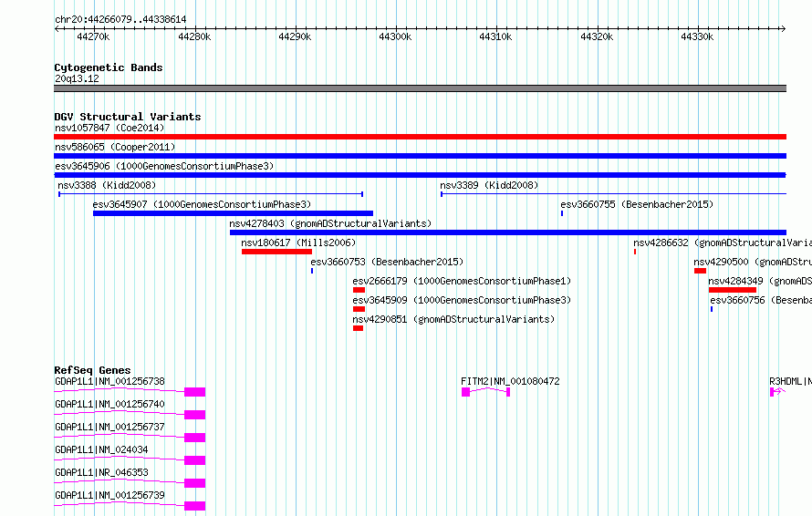Click the red nsv1057847 Coe2014 variant bar
This screenshot has height=516, width=812.
[x=420, y=137]
